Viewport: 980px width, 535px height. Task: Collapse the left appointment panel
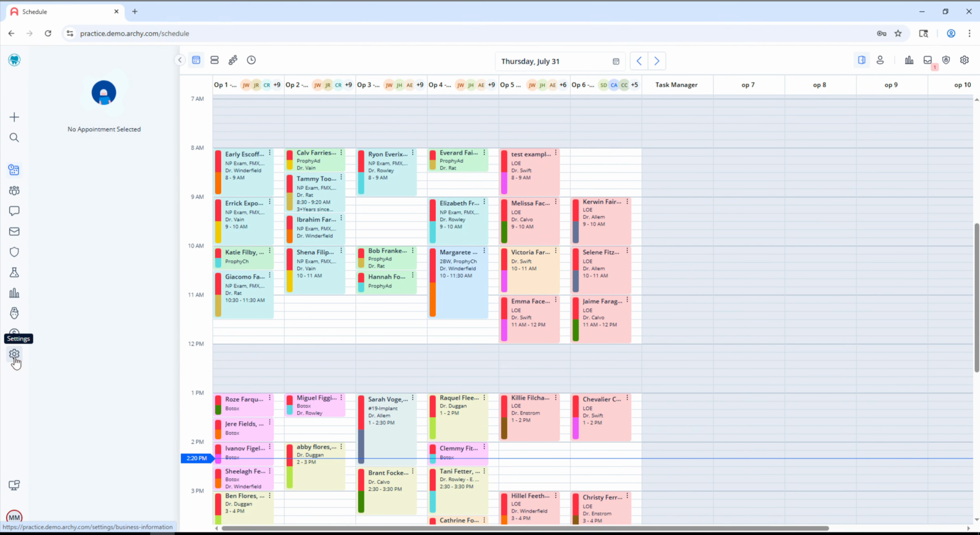pyautogui.click(x=180, y=60)
